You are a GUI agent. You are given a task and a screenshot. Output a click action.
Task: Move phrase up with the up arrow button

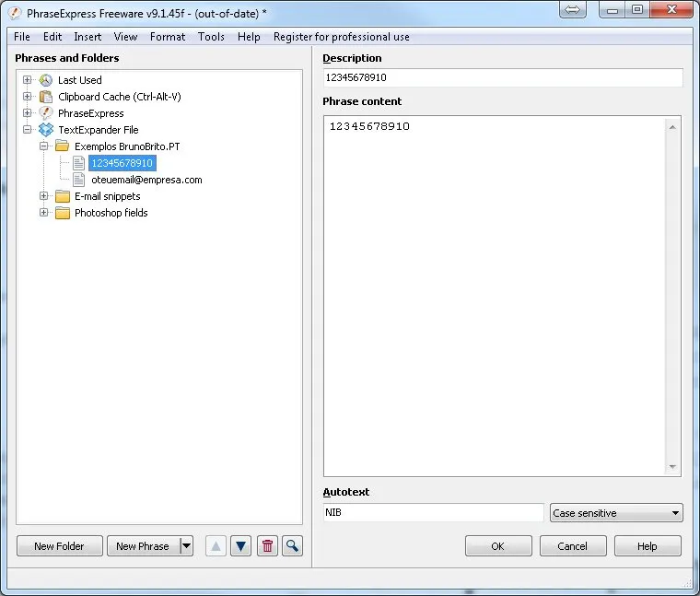216,546
